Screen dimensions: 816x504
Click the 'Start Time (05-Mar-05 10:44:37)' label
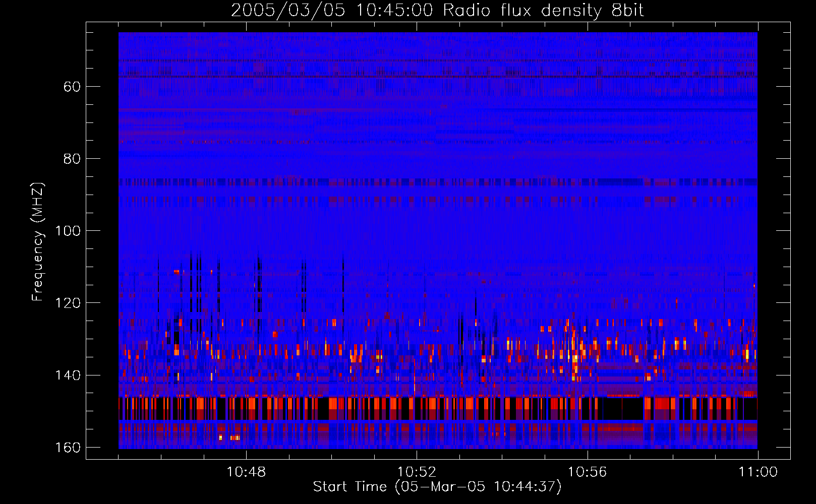[437, 487]
